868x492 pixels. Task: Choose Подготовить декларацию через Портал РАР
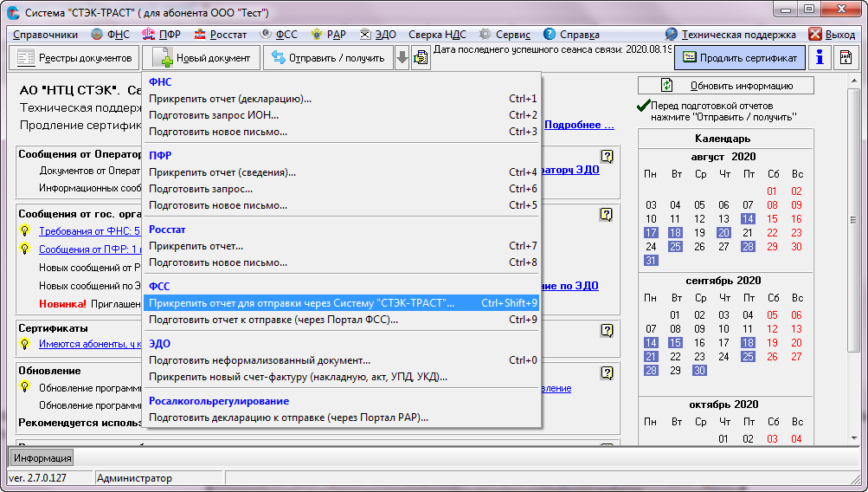tap(342, 418)
